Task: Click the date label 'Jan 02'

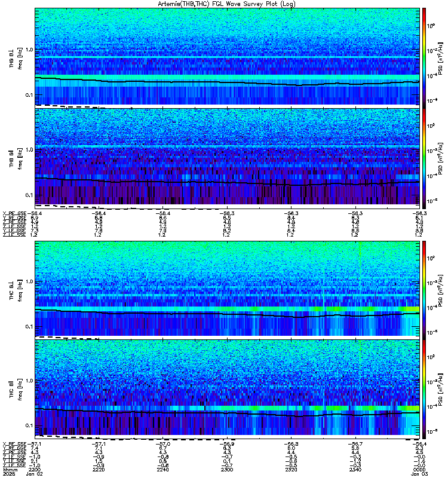Action: (34, 474)
